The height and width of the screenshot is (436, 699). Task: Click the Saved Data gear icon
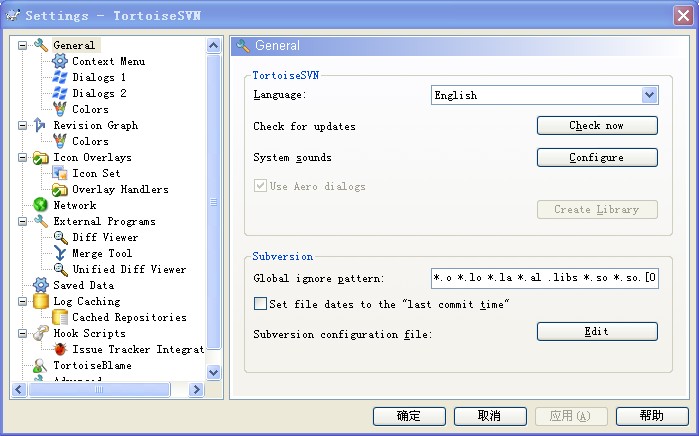pos(41,285)
